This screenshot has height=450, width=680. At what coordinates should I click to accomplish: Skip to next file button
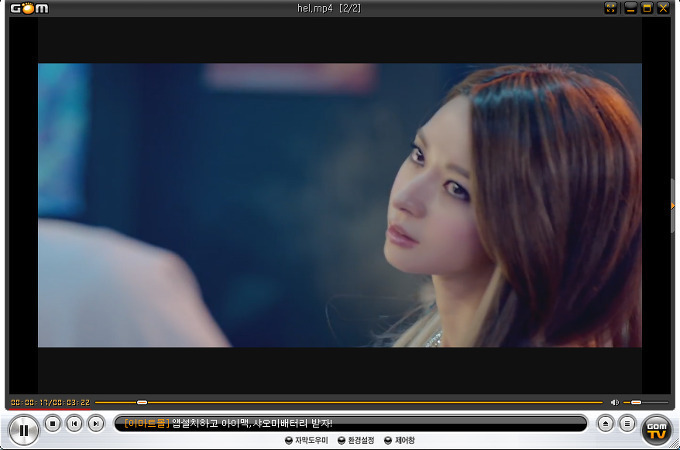[x=96, y=423]
